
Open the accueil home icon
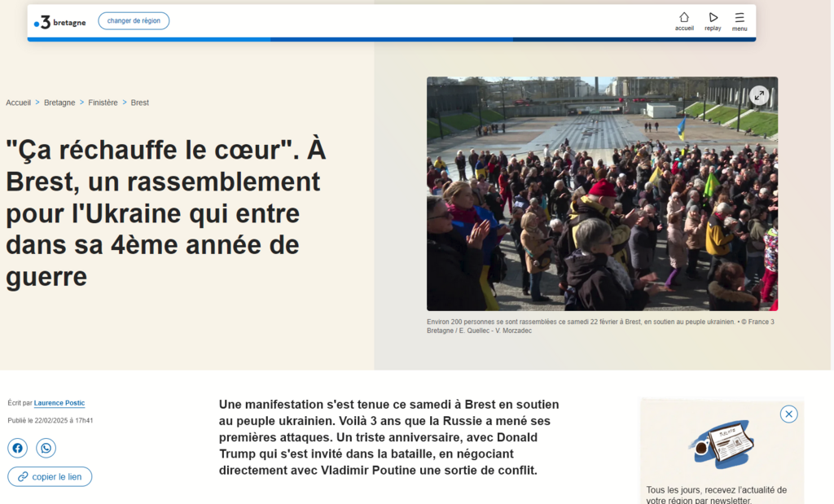pos(684,21)
